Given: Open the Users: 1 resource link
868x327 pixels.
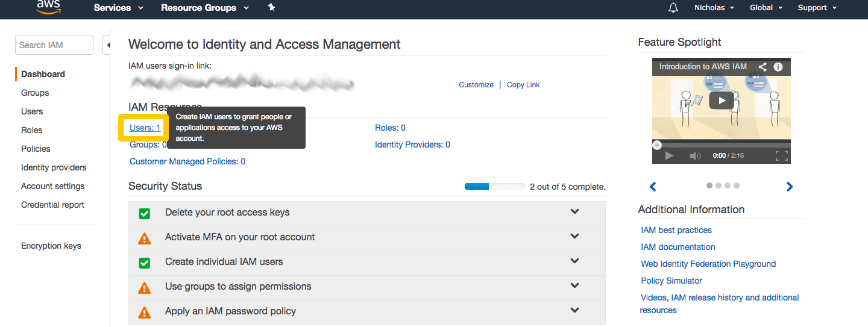Looking at the screenshot, I should (x=145, y=128).
